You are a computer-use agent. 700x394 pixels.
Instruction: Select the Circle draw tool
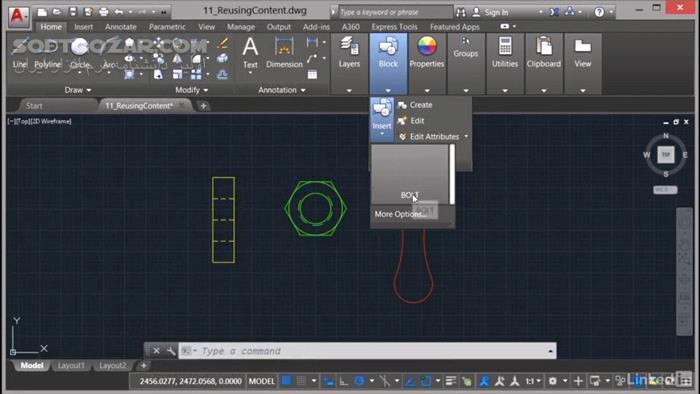click(80, 54)
